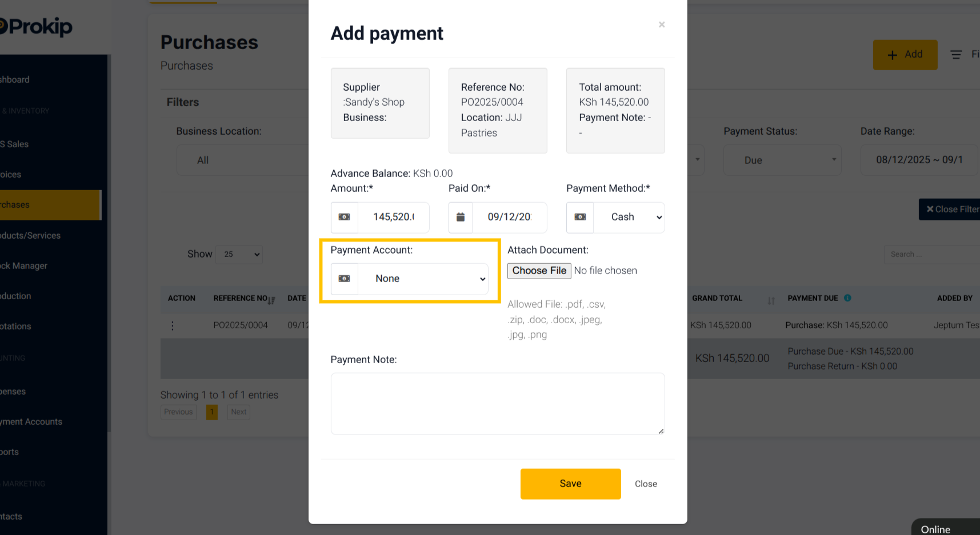Click the money icon beside Payment Method

[x=580, y=217]
